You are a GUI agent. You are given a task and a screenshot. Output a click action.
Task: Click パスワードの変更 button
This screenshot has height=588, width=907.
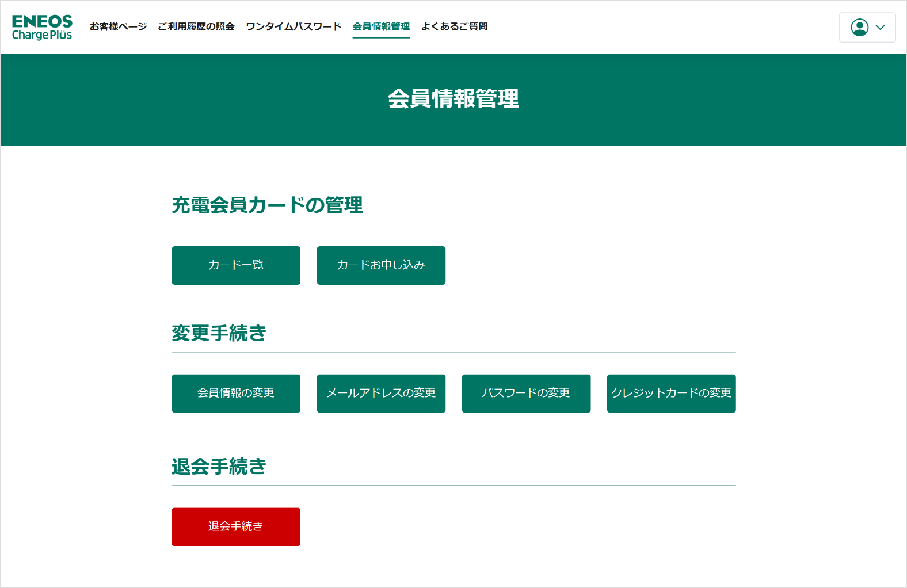tap(526, 394)
